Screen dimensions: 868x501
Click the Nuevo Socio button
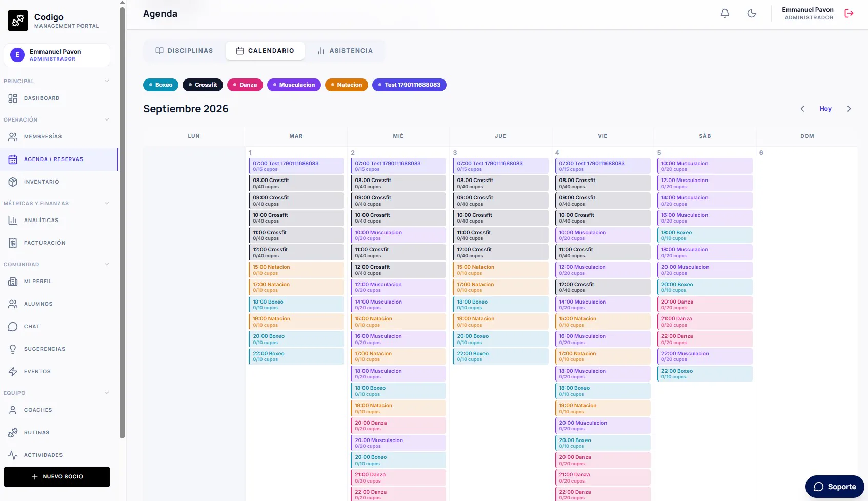57,477
